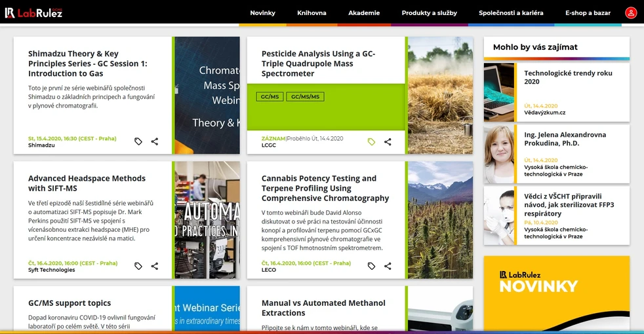This screenshot has height=334, width=644.
Task: Click LECO organizer name
Action: [x=269, y=270]
